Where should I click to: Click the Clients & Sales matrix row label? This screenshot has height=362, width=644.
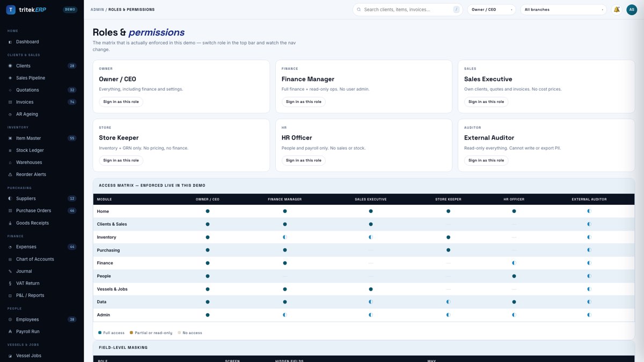(112, 224)
